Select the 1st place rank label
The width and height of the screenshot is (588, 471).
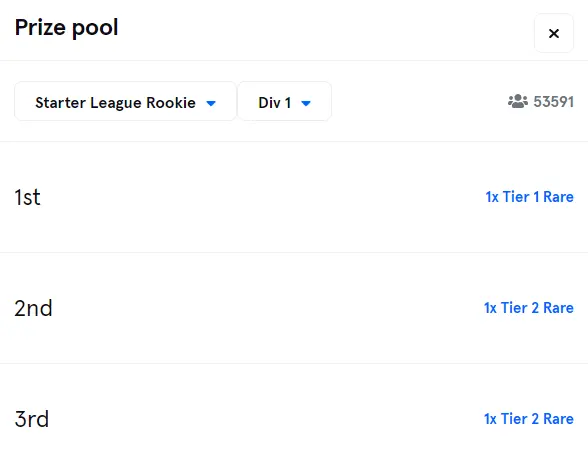[27, 197]
